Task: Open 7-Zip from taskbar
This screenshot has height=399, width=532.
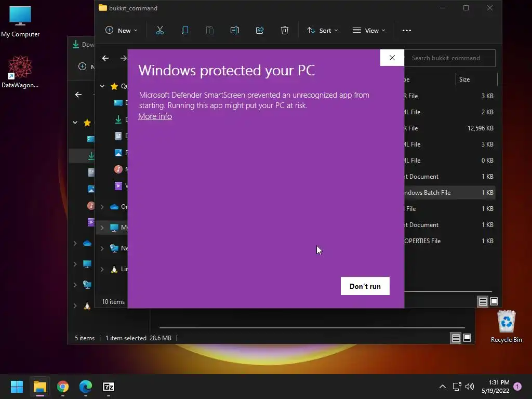Action: pyautogui.click(x=109, y=387)
